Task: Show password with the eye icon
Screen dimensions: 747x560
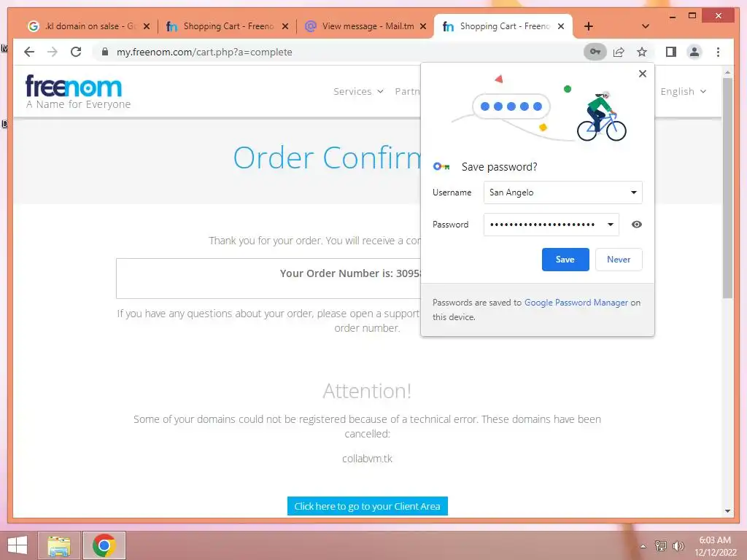Action: (x=636, y=225)
